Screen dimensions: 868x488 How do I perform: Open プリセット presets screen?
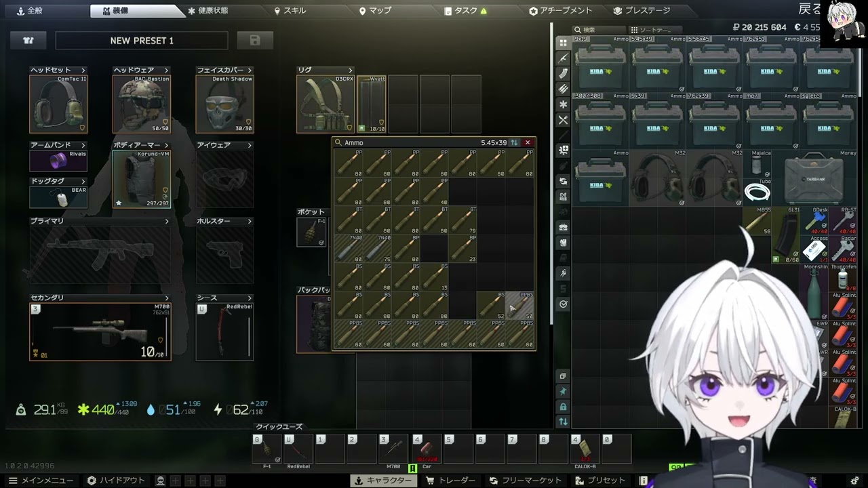point(600,481)
